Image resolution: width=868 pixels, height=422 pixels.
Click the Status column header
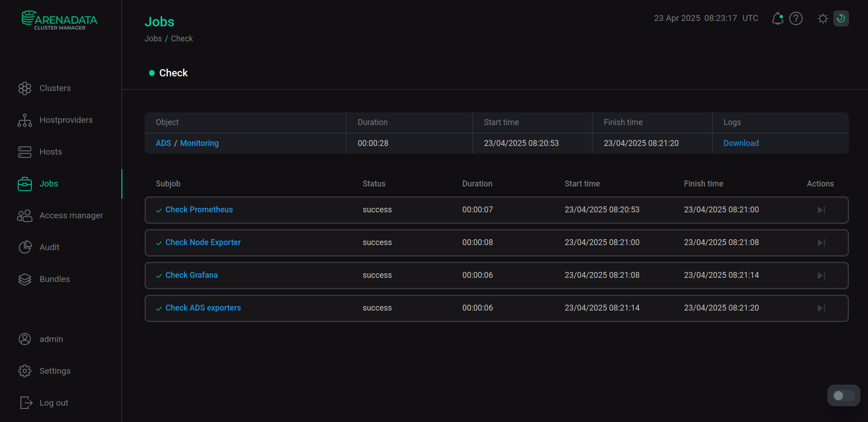click(374, 184)
